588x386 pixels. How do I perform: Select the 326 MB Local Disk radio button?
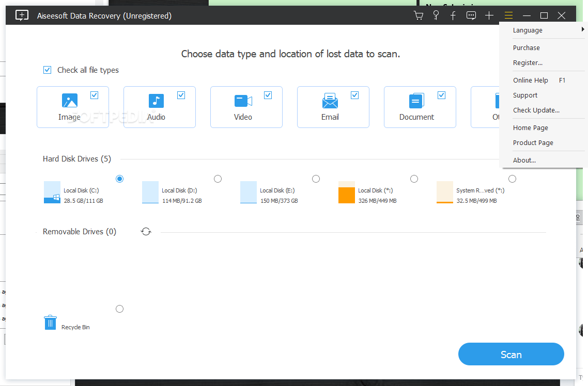pos(414,179)
